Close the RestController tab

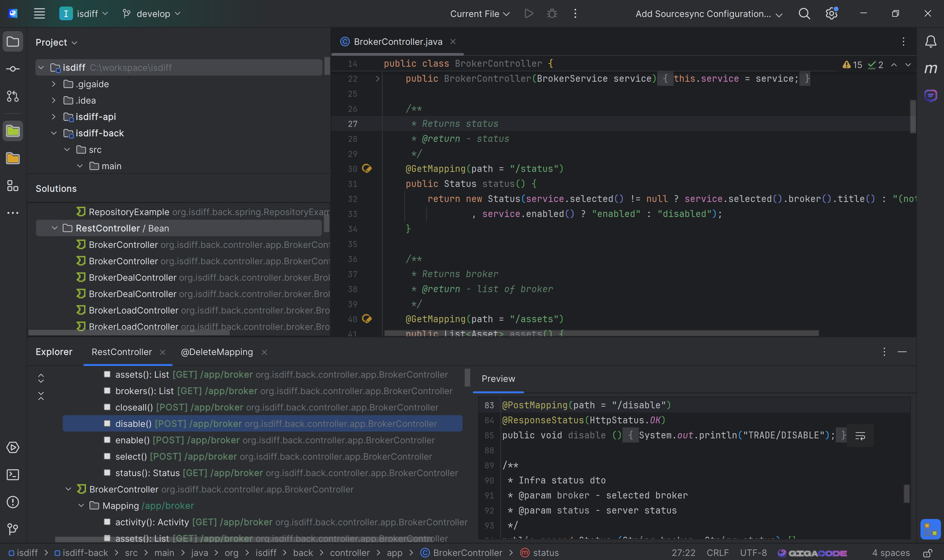coord(163,352)
